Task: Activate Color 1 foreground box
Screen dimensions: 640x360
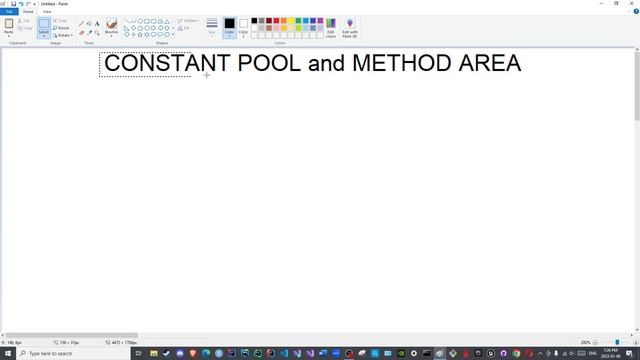Action: pos(229,28)
